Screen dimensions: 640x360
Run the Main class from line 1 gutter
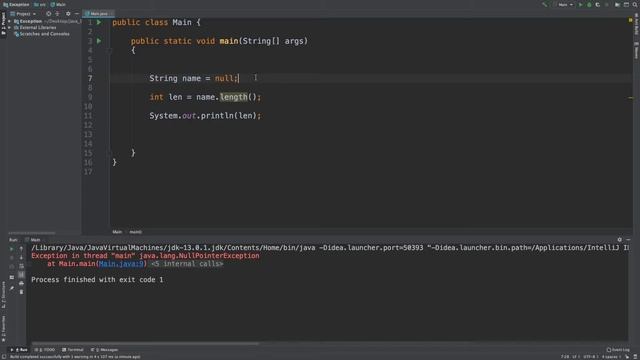point(99,22)
